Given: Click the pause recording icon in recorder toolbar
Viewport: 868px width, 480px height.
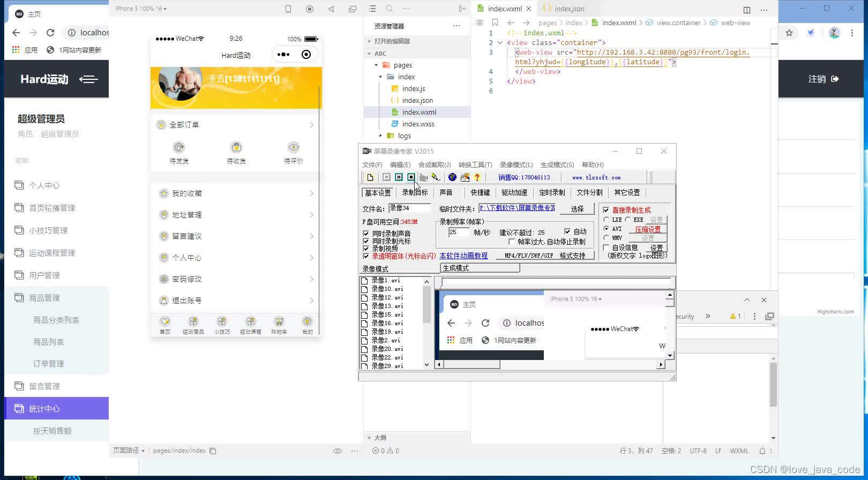Looking at the screenshot, I should click(x=399, y=177).
